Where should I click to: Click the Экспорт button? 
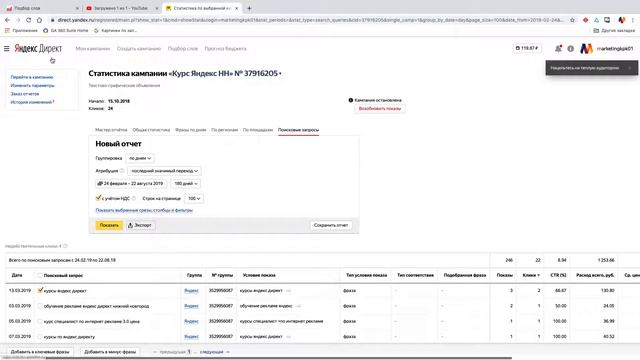(140, 225)
